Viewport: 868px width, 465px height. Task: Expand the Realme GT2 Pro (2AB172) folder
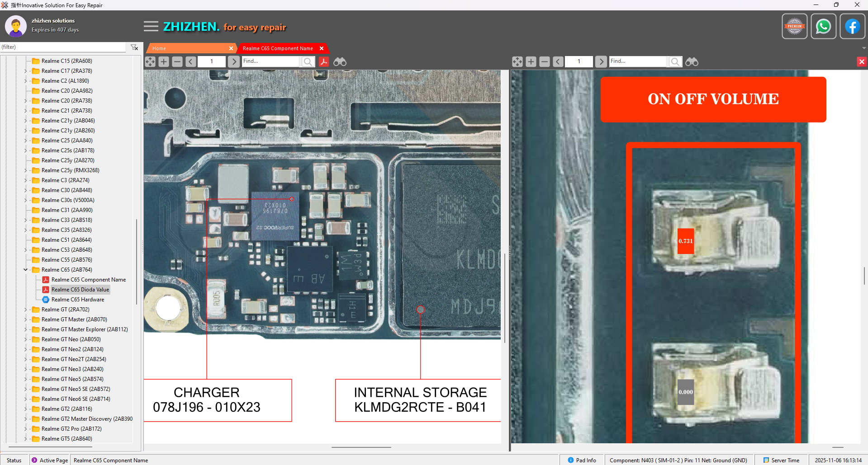(x=26, y=429)
